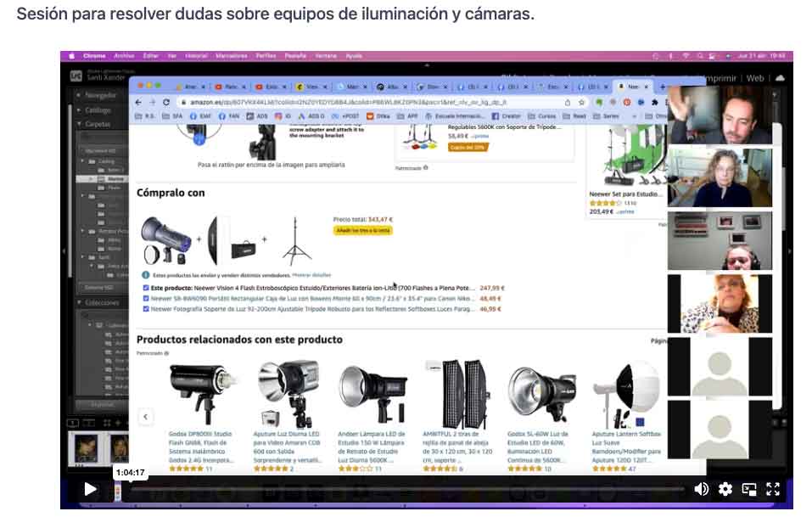Click the green extension icon in Chrome toolbar
812x517 pixels.
point(599,102)
